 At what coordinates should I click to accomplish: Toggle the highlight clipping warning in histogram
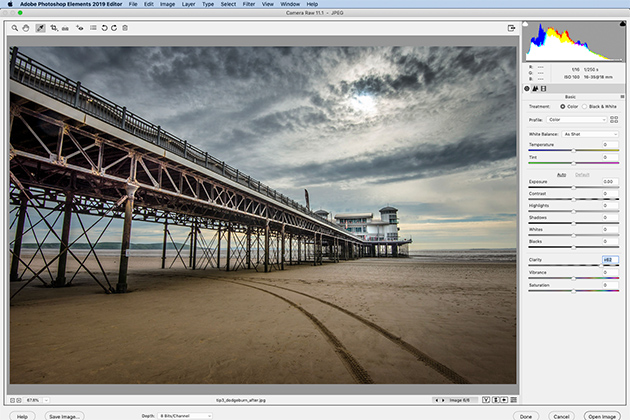[x=623, y=24]
